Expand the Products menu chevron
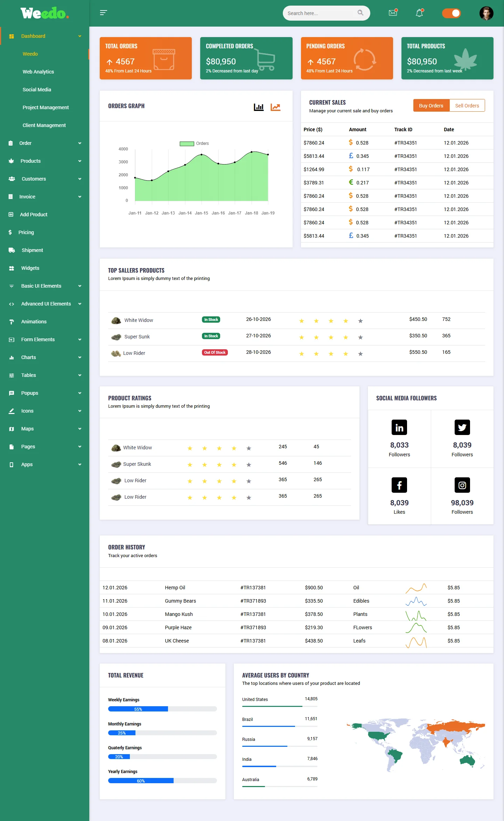The image size is (504, 821). point(80,161)
